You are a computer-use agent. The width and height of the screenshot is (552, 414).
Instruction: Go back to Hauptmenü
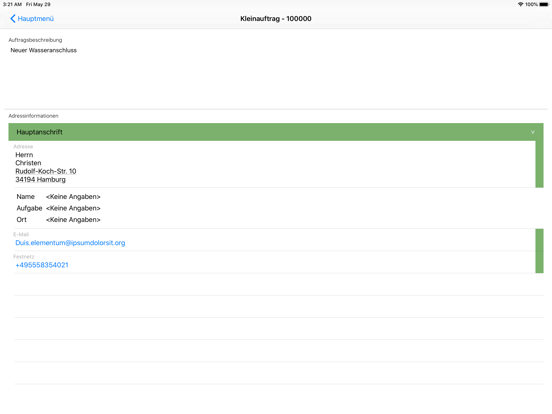pyautogui.click(x=32, y=19)
